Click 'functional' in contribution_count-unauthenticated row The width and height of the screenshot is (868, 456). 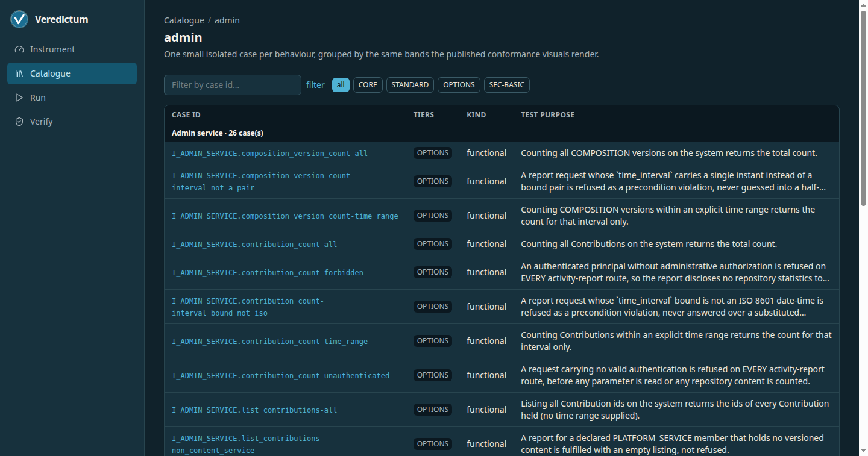coord(486,375)
